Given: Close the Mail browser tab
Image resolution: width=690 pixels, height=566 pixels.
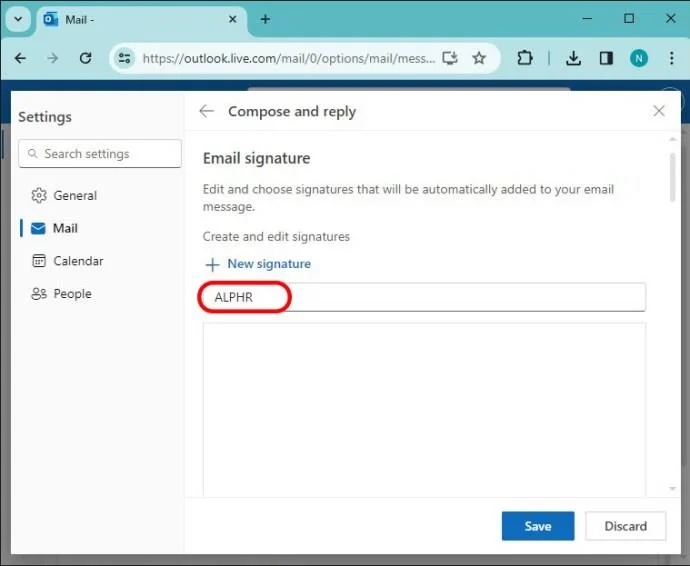Looking at the screenshot, I should coord(233,19).
